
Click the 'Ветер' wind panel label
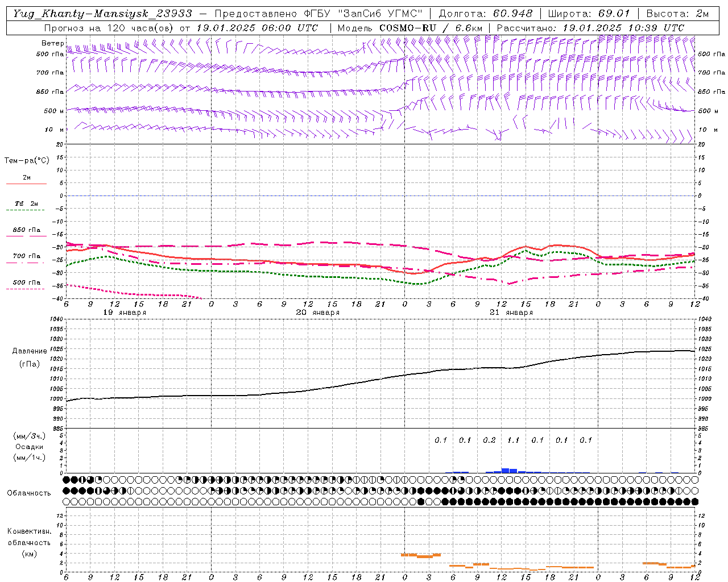tap(52, 43)
